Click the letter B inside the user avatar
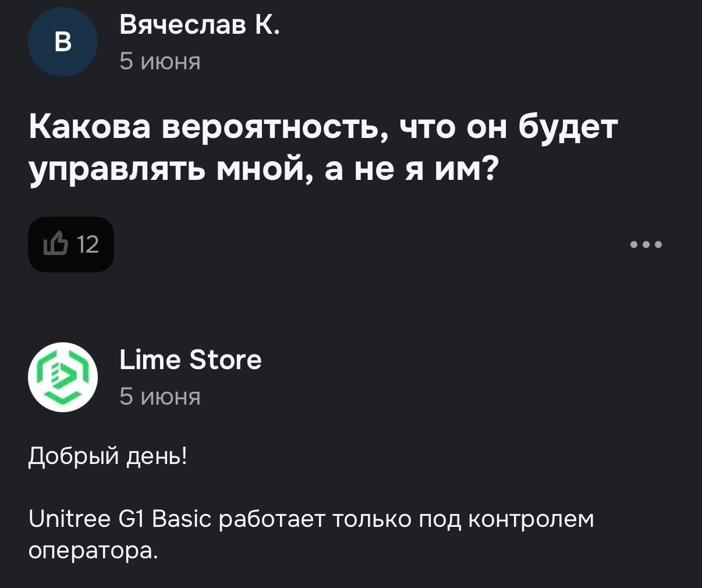 click(63, 42)
